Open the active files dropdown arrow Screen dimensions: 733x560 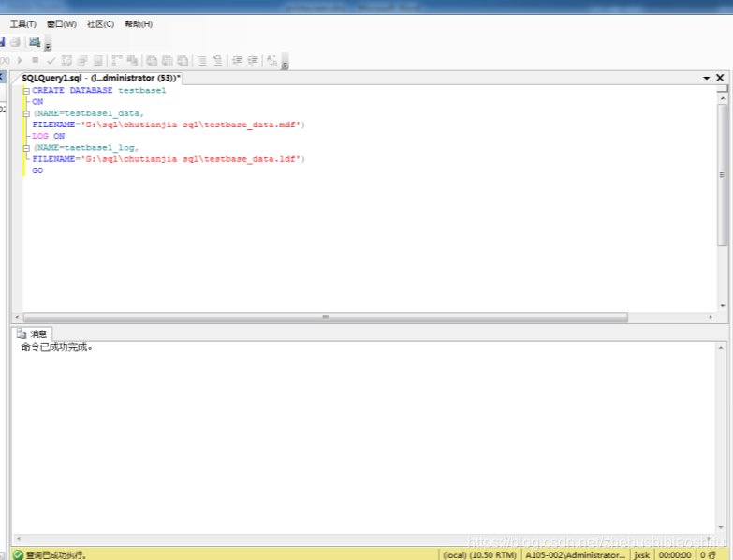(707, 78)
